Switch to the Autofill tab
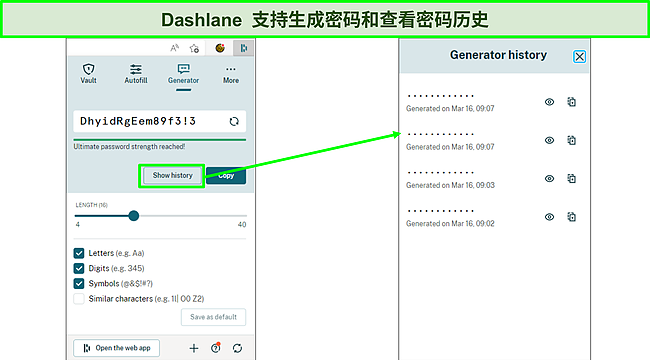The height and width of the screenshot is (360, 650). [x=136, y=74]
